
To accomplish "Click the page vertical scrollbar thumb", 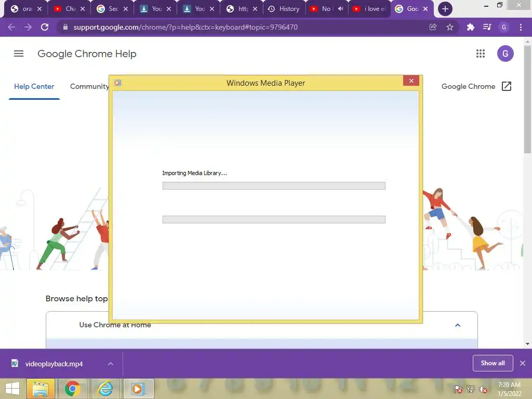I will (x=527, y=99).
